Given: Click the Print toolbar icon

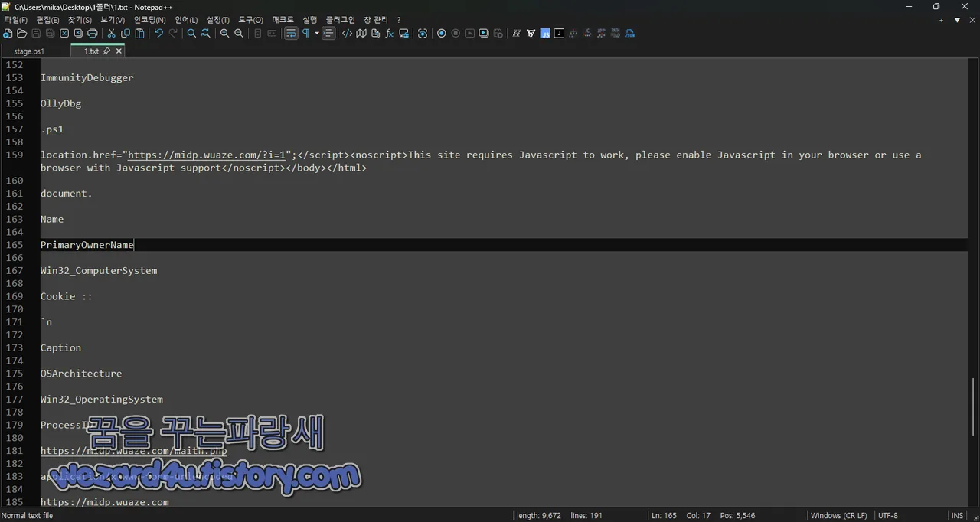Looking at the screenshot, I should (x=93, y=34).
